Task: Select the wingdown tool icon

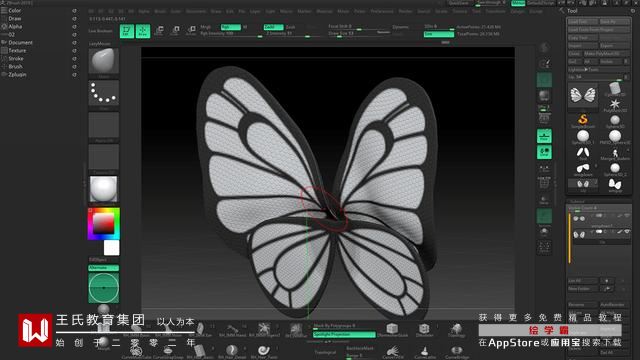Action: pyautogui.click(x=583, y=168)
